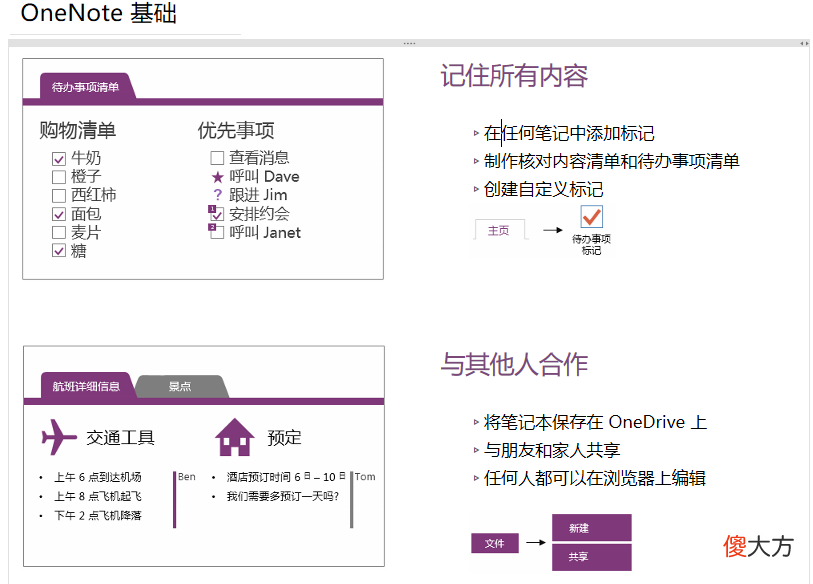Viewport: 813px width, 584px height.
Task: Click the 酒店预订时间 6 日 – 10 日 line
Action: pos(286,477)
